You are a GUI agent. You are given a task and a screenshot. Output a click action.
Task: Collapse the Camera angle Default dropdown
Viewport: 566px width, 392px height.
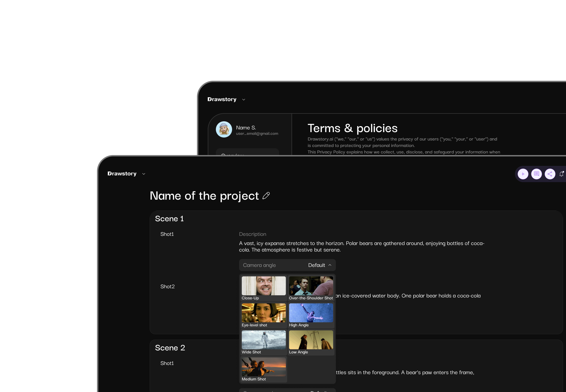point(287,265)
